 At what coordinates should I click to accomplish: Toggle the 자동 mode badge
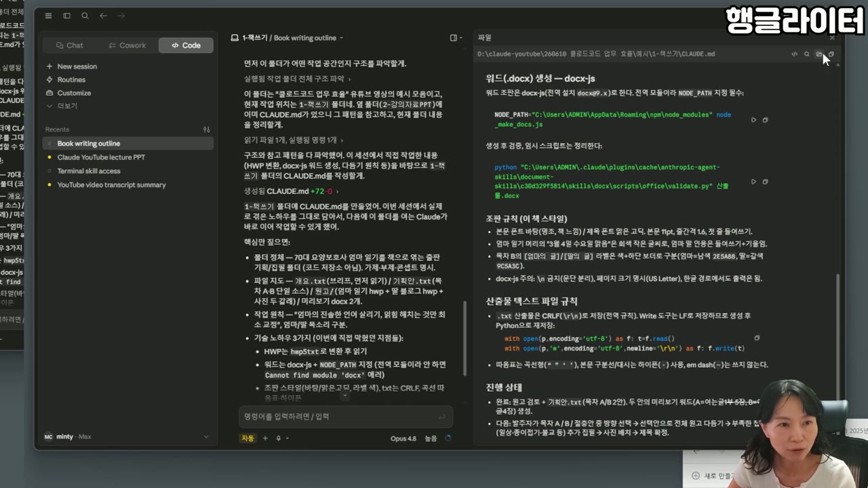pos(248,439)
